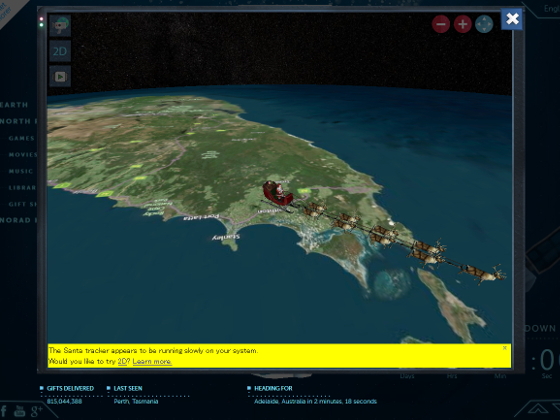Open the NORTH POLE menu item
The height and width of the screenshot is (420, 560).
(18, 121)
